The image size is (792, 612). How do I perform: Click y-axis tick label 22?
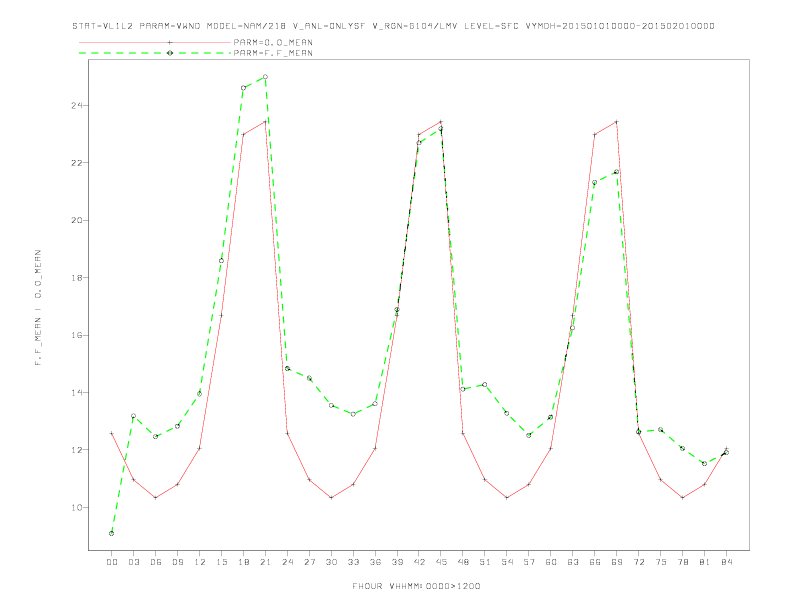click(77, 163)
